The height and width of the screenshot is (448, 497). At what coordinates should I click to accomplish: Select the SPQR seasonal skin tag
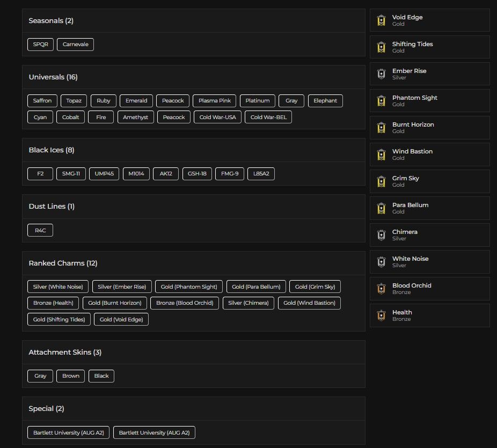coord(41,45)
